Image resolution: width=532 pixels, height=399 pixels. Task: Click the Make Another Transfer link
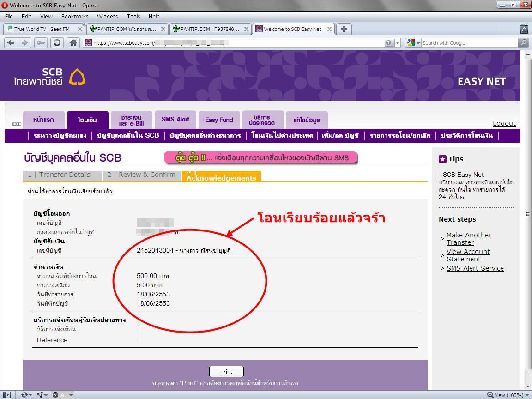[x=469, y=238]
